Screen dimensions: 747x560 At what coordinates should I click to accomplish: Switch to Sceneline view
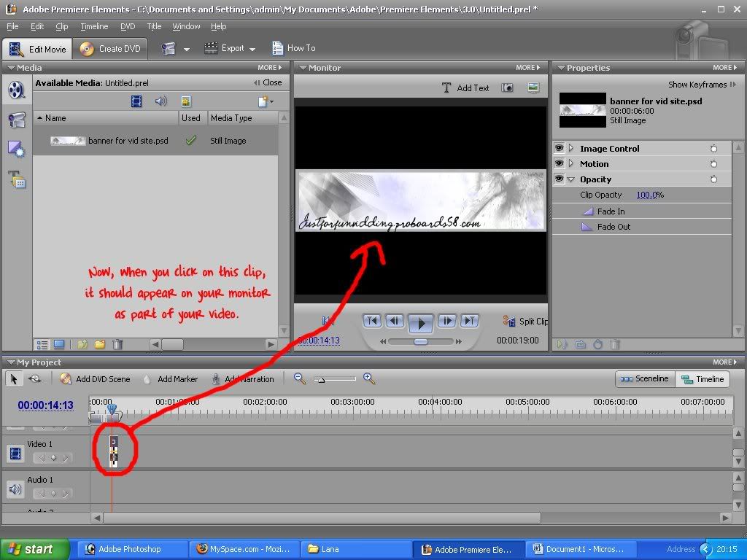pos(645,378)
